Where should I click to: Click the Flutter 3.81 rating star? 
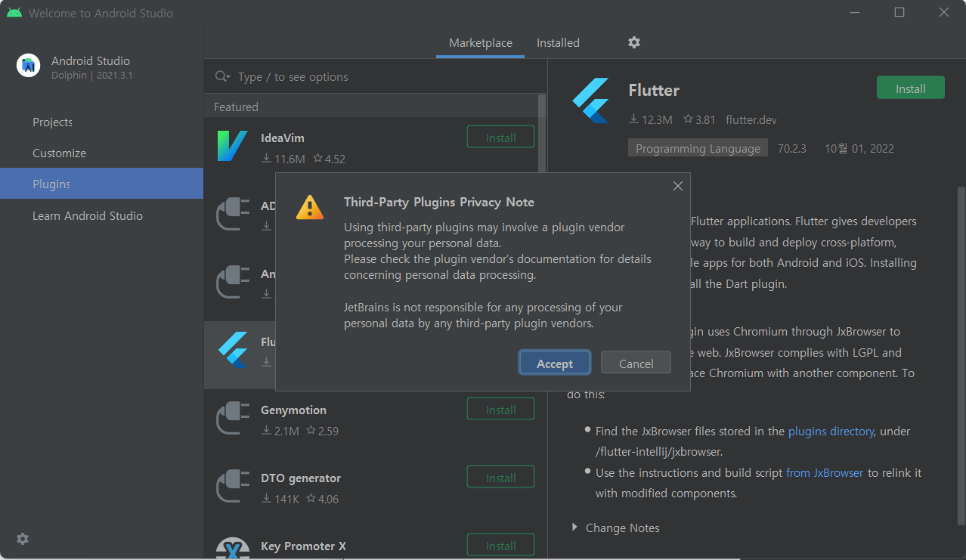(688, 119)
